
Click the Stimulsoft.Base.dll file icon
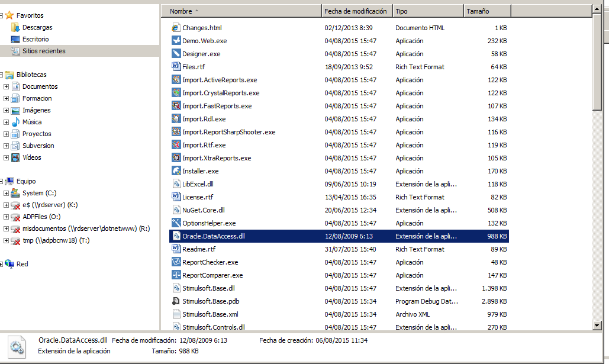pos(176,288)
